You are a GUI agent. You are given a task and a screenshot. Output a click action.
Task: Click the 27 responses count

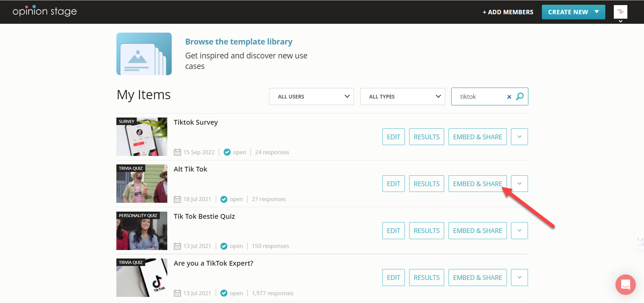(269, 199)
